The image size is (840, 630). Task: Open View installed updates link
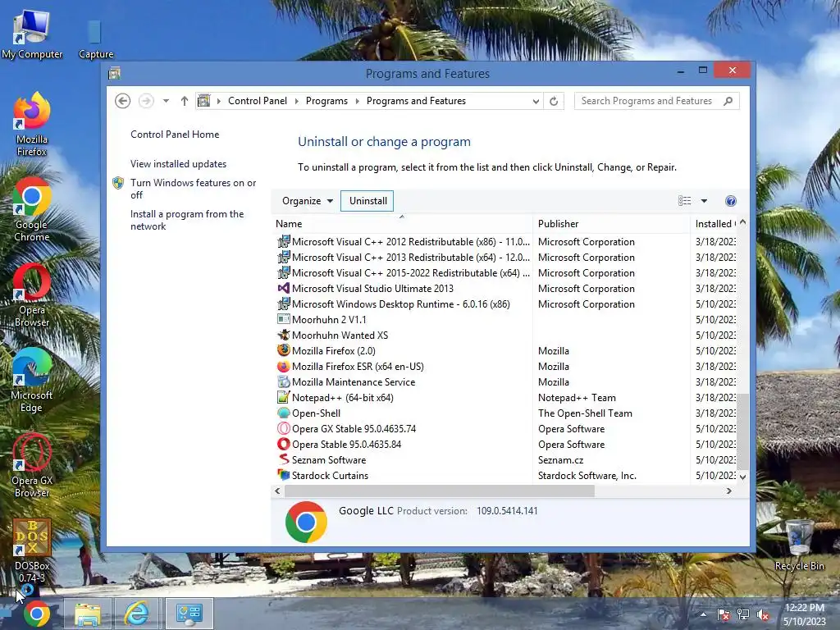tap(178, 164)
